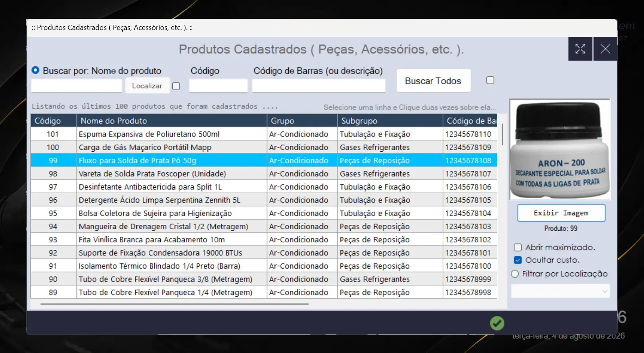The height and width of the screenshot is (353, 644).
Task: Click barcode cell 12345678103
Action: [x=470, y=226]
